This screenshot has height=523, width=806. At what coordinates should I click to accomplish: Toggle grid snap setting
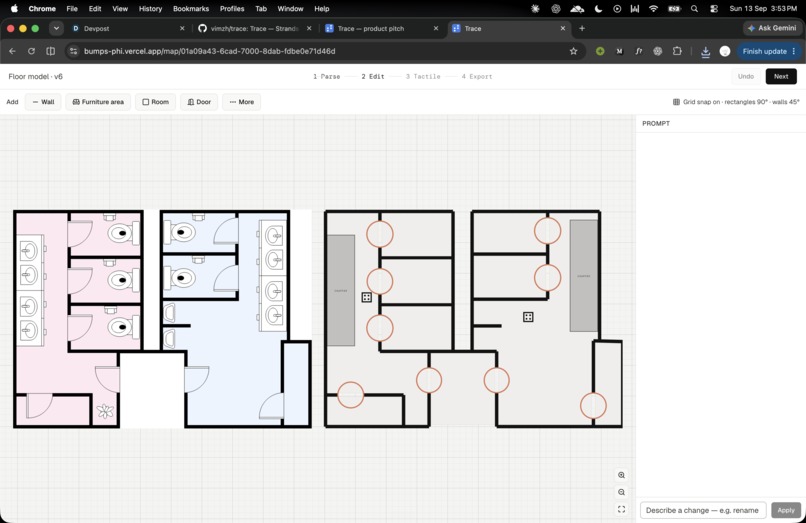(x=736, y=102)
